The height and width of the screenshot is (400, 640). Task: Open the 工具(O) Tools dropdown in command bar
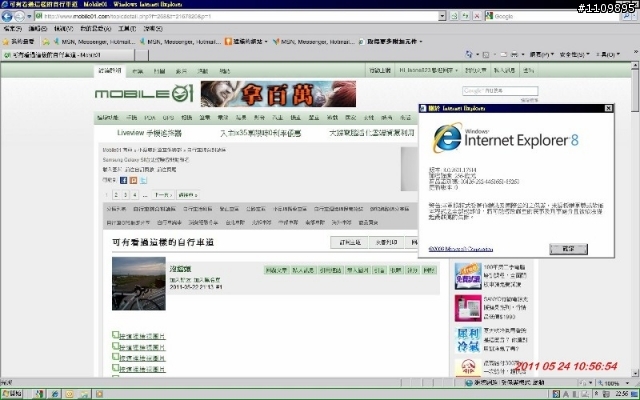click(x=608, y=54)
